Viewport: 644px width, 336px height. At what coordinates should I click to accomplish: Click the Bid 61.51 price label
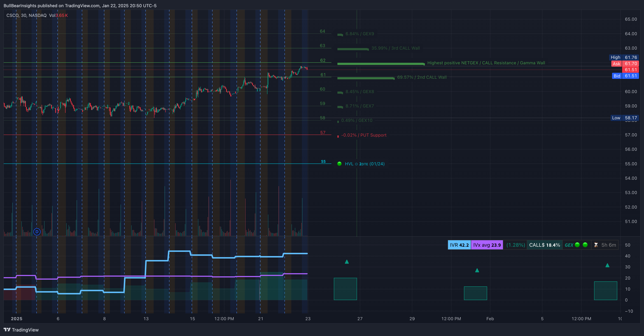625,76
